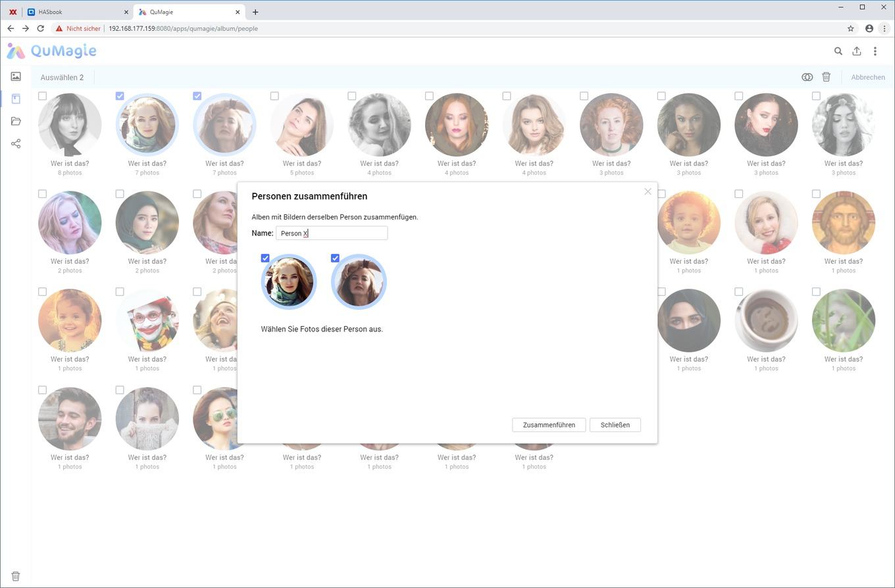The height and width of the screenshot is (588, 895).
Task: Open the Folders view in sidebar
Action: pyautogui.click(x=16, y=121)
